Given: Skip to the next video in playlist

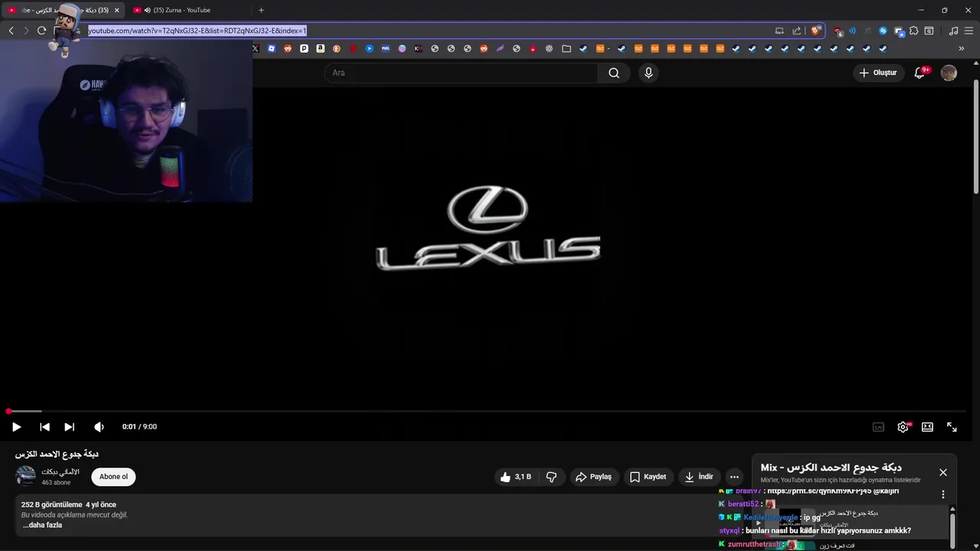Looking at the screenshot, I should pyautogui.click(x=69, y=427).
